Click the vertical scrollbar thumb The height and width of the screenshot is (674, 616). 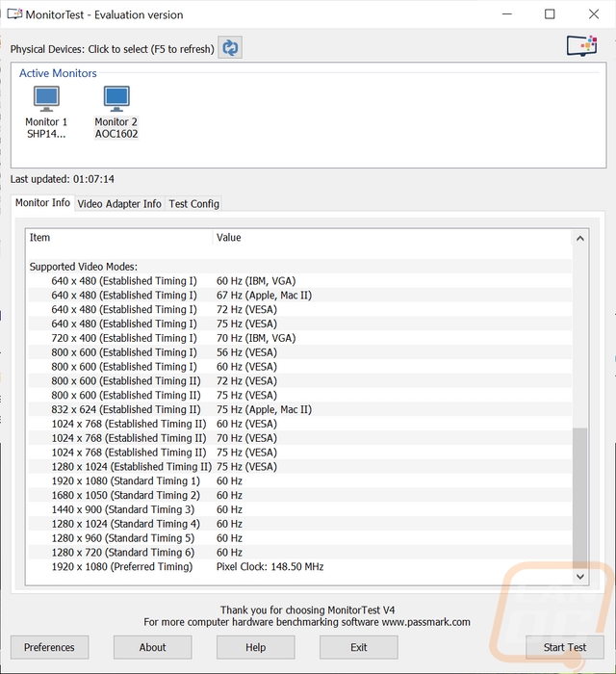[x=580, y=498]
